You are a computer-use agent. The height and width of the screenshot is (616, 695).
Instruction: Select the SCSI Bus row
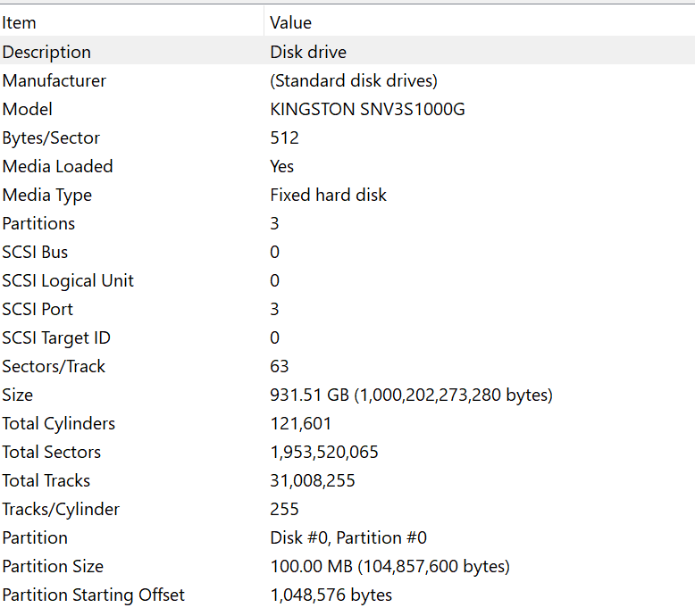pyautogui.click(x=35, y=252)
